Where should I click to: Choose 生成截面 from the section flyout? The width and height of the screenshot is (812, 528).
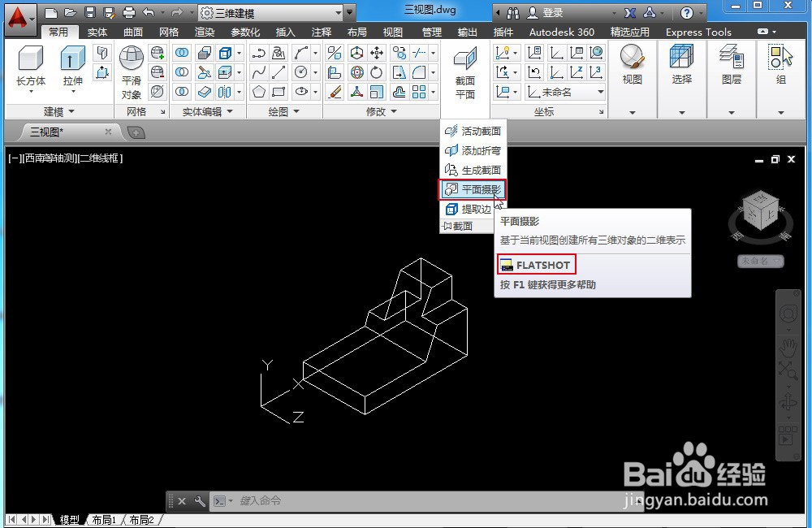[473, 170]
